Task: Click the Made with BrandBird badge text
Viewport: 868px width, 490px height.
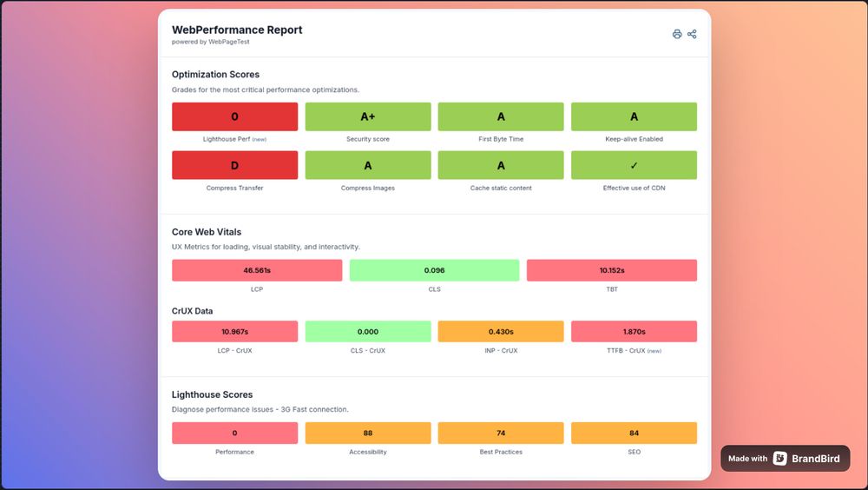Action: [x=785, y=459]
